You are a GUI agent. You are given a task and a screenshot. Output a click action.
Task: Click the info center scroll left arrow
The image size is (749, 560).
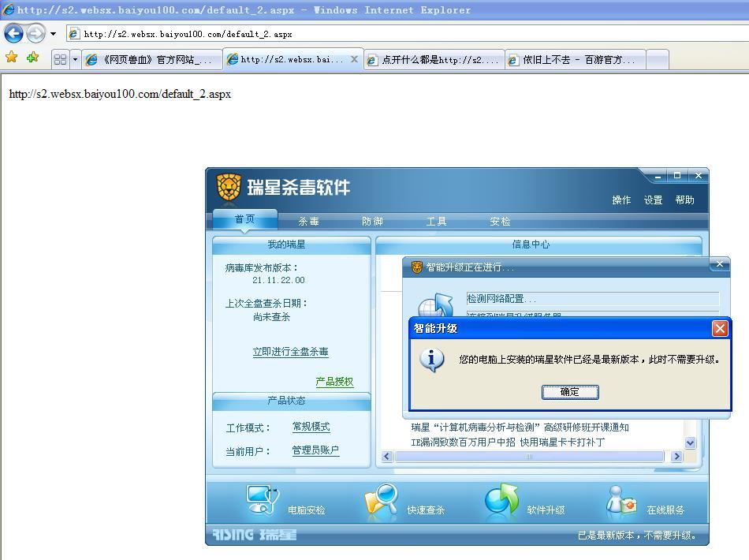point(387,457)
